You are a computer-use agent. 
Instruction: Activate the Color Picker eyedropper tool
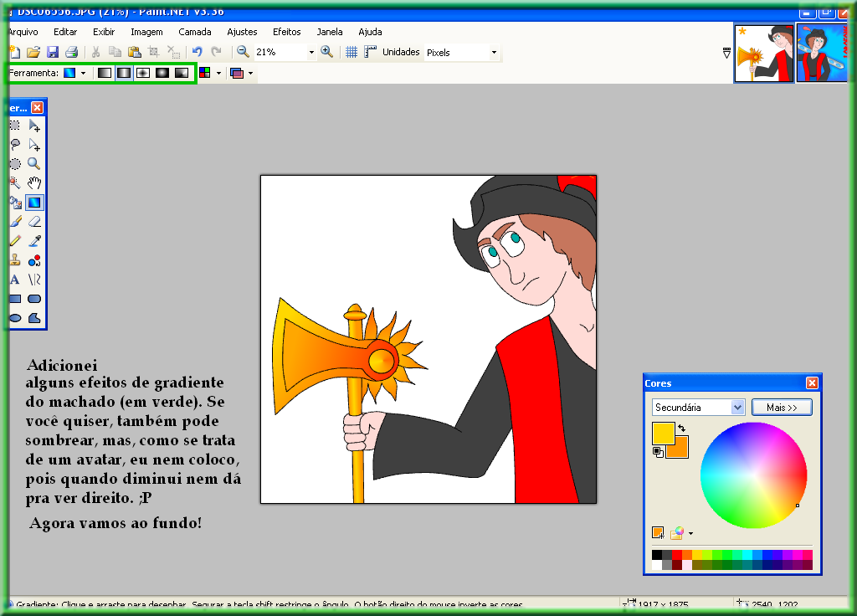34,241
